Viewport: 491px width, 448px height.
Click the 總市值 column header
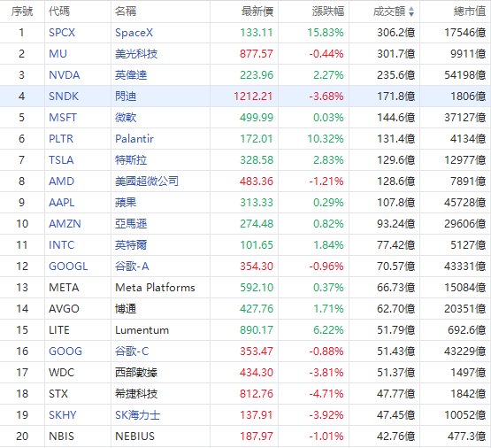[470, 12]
